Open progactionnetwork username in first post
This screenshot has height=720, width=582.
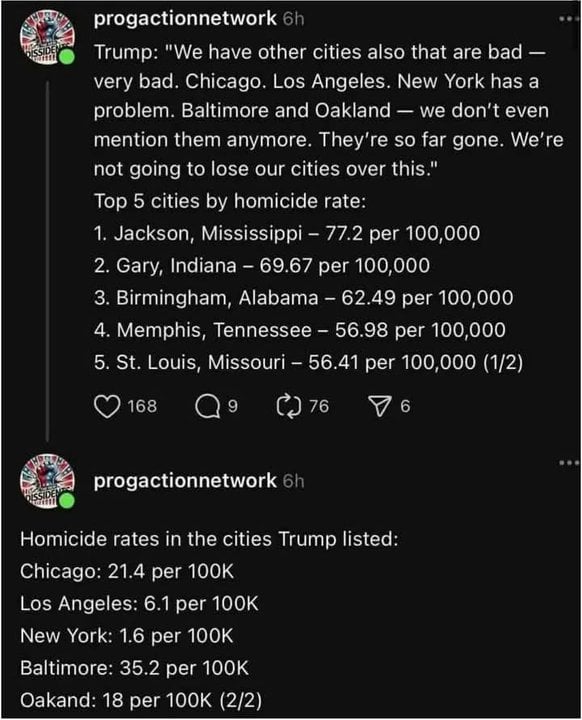(x=185, y=19)
